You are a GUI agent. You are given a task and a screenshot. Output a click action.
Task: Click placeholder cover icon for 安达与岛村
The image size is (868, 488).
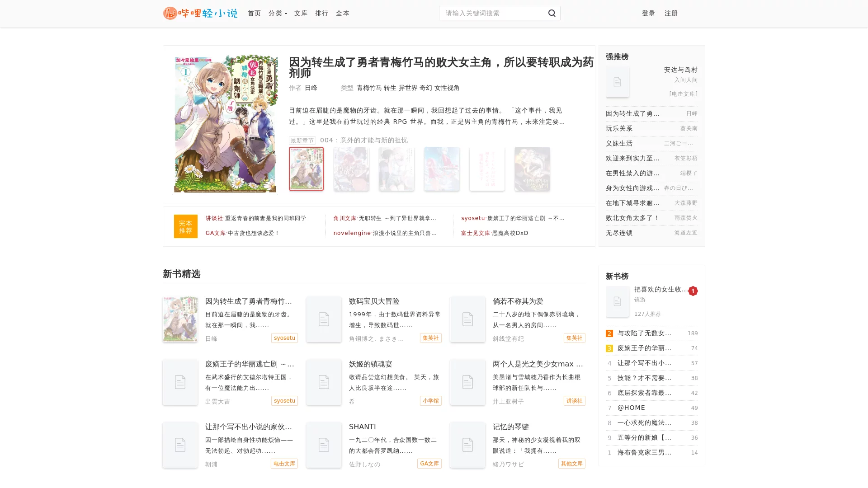click(x=617, y=82)
